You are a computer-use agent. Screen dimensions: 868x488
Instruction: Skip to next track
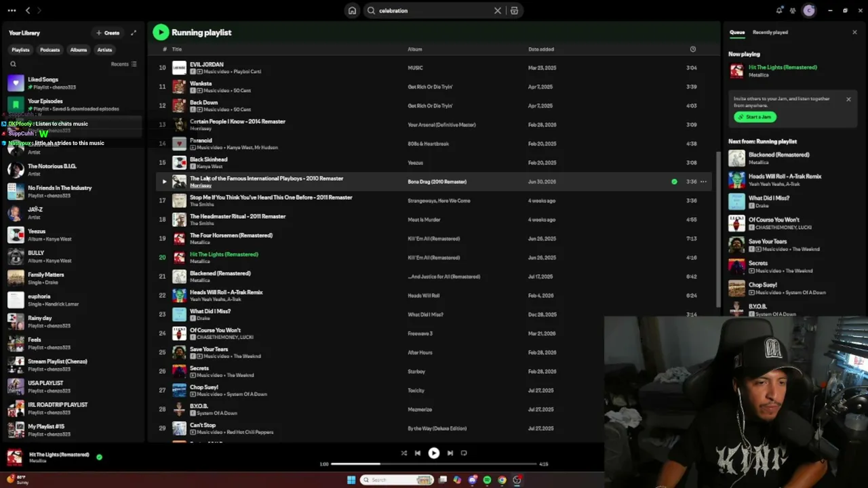pyautogui.click(x=450, y=453)
